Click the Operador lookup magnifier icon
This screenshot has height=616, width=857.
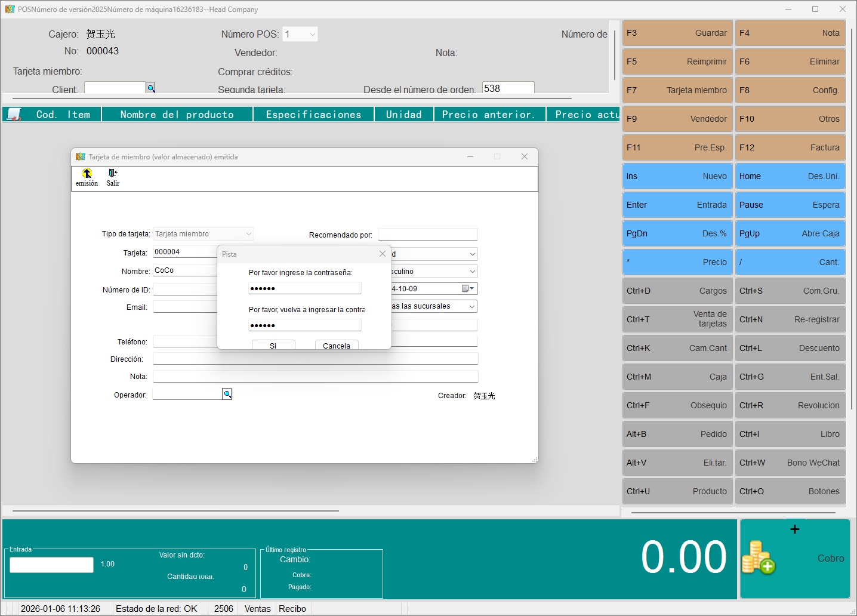(x=227, y=394)
